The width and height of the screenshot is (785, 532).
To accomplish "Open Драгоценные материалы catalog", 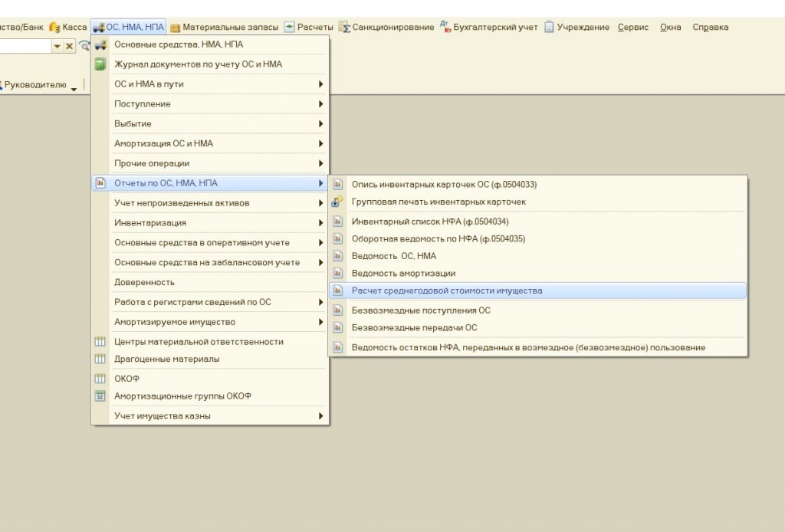I will click(166, 359).
